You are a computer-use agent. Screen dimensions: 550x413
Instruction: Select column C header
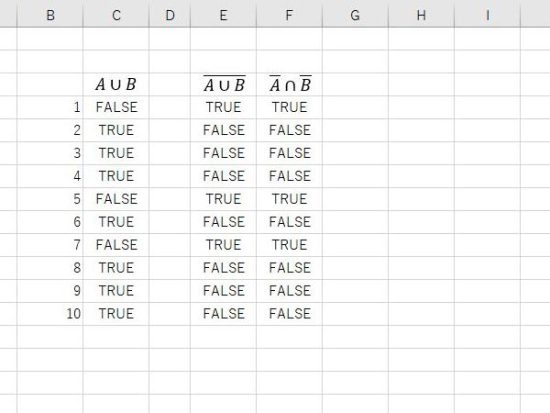(x=116, y=15)
